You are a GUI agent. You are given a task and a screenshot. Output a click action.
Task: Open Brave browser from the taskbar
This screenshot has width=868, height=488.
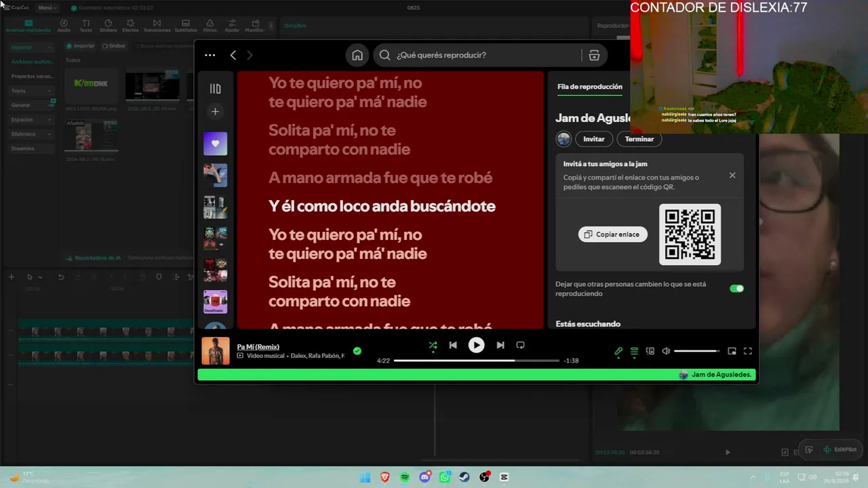(385, 477)
